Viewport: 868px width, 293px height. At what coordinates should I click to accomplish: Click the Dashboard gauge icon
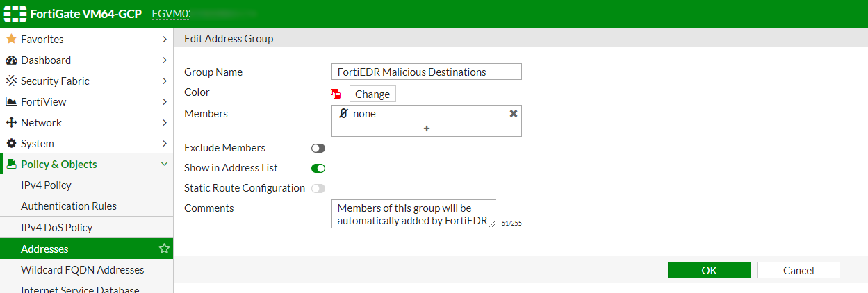(11, 60)
